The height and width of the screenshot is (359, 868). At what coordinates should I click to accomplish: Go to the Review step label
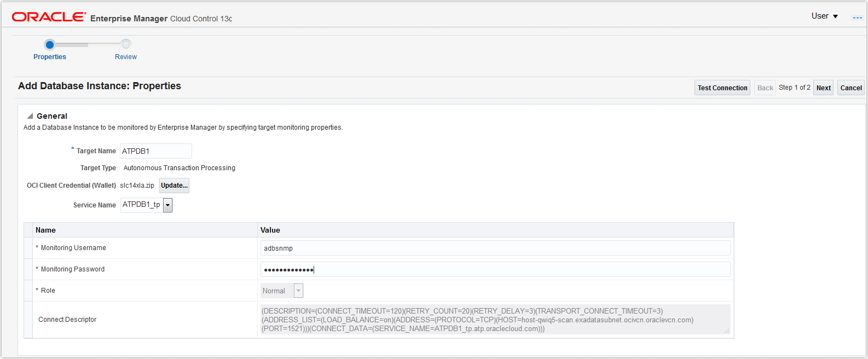[126, 57]
